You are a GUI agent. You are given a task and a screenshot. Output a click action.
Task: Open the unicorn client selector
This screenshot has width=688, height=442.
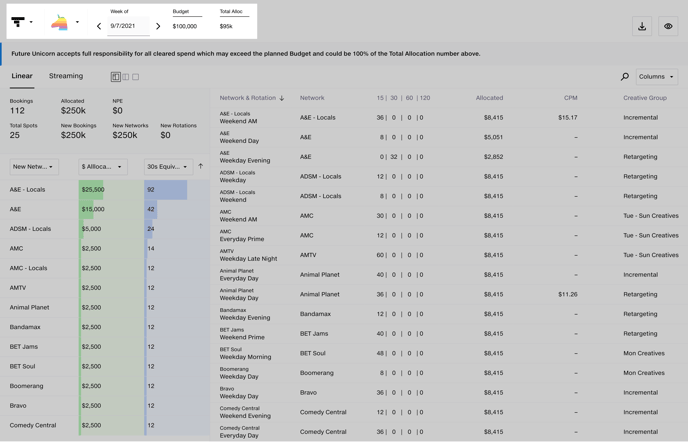(x=59, y=22)
